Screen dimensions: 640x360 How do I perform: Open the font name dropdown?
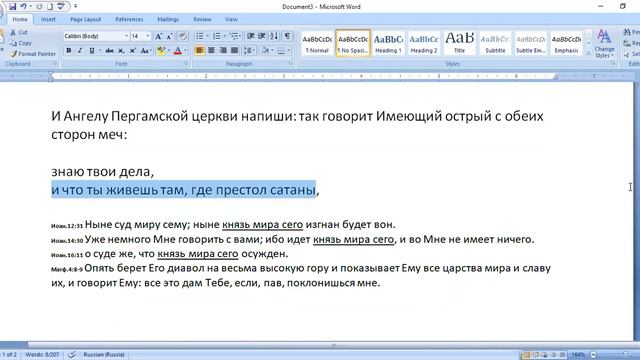pyautogui.click(x=126, y=36)
